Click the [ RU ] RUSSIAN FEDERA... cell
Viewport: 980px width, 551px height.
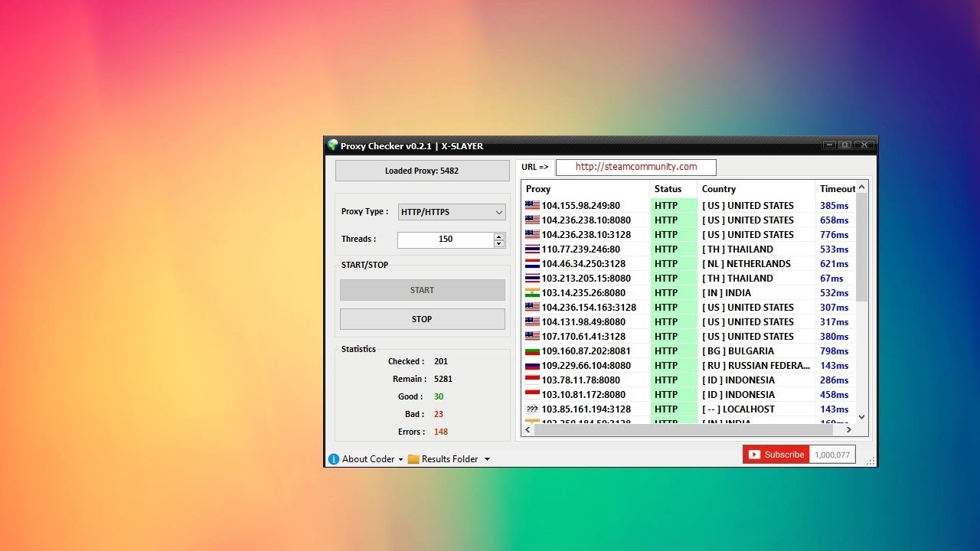756,365
